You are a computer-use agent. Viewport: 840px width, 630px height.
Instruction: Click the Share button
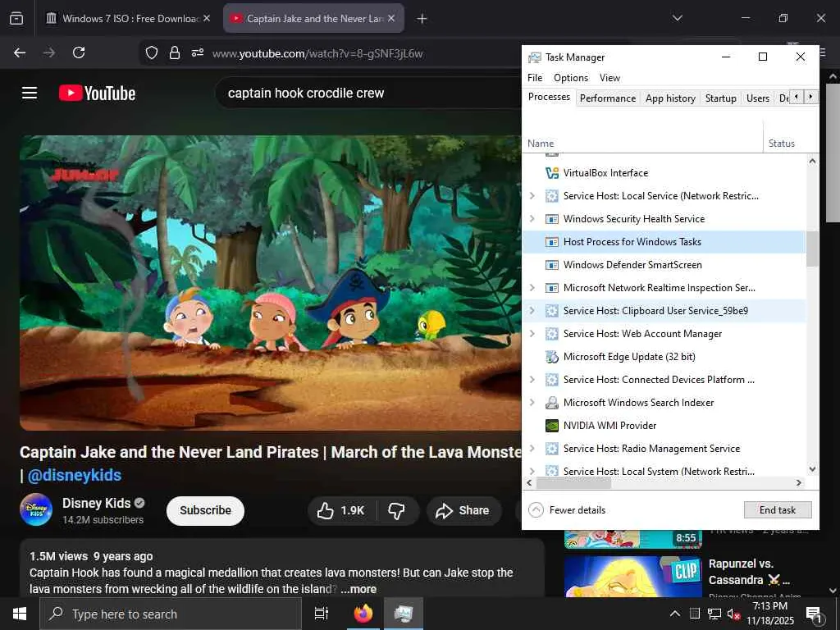click(464, 510)
